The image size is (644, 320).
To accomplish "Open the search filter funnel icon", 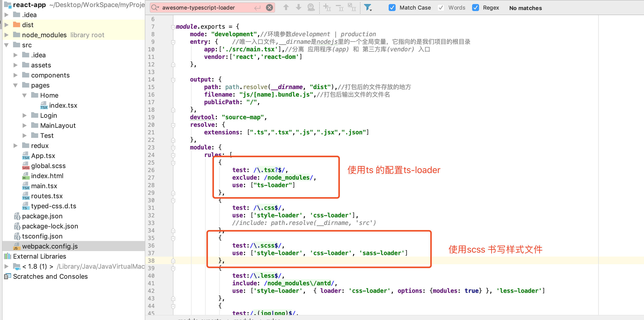I will click(368, 8).
